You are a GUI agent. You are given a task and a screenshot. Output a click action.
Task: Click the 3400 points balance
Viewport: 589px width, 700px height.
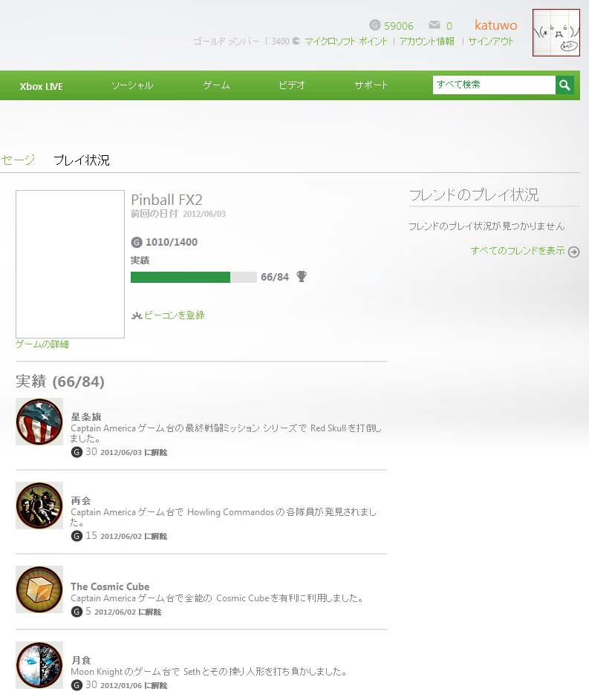pos(281,42)
